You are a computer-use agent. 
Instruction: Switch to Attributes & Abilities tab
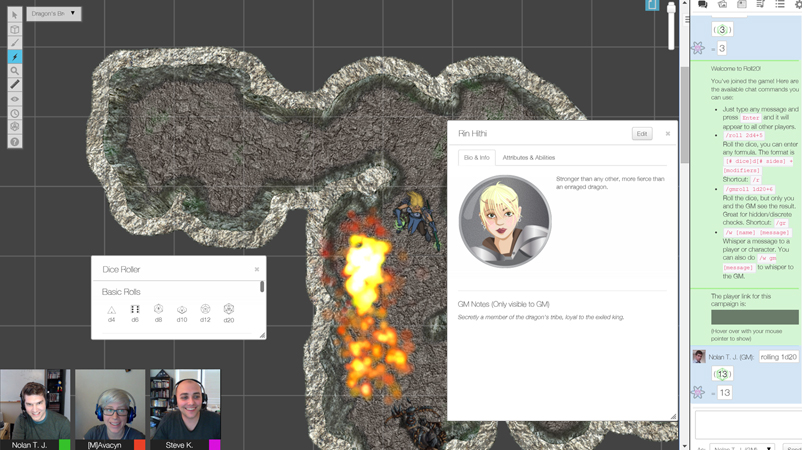(528, 158)
